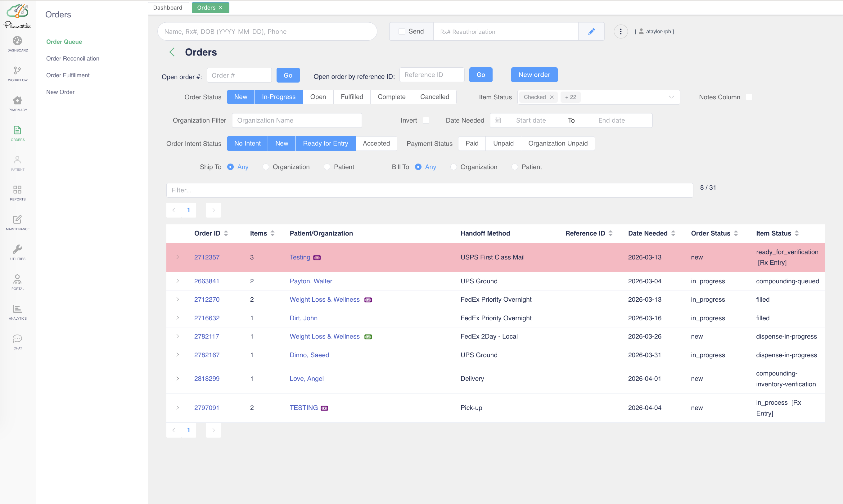The height and width of the screenshot is (504, 843).
Task: Open the Utilities wrench icon
Action: pos(17,249)
